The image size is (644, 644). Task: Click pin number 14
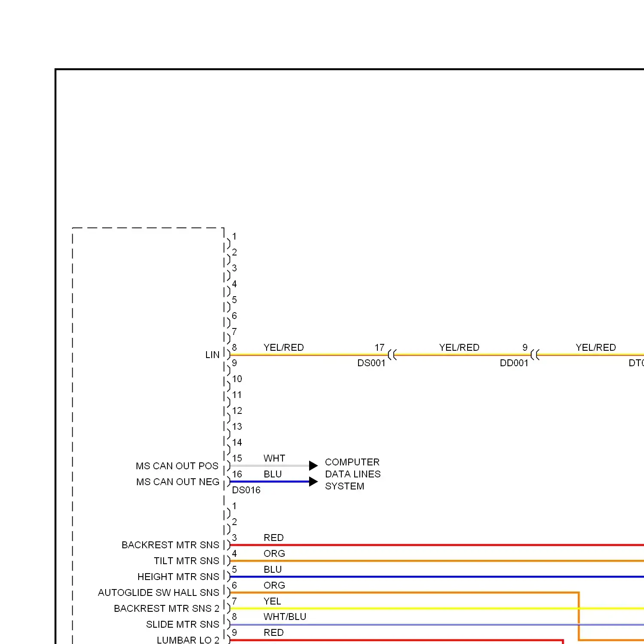[237, 442]
